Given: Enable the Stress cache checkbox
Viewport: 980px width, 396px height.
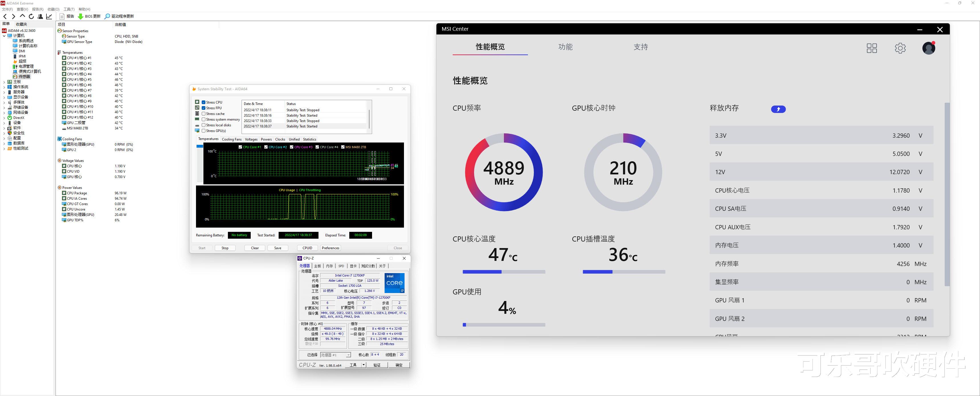Looking at the screenshot, I should pos(204,114).
